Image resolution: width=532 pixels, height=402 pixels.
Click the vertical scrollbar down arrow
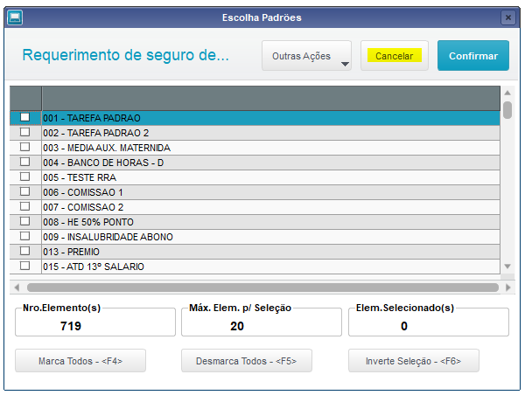click(507, 267)
